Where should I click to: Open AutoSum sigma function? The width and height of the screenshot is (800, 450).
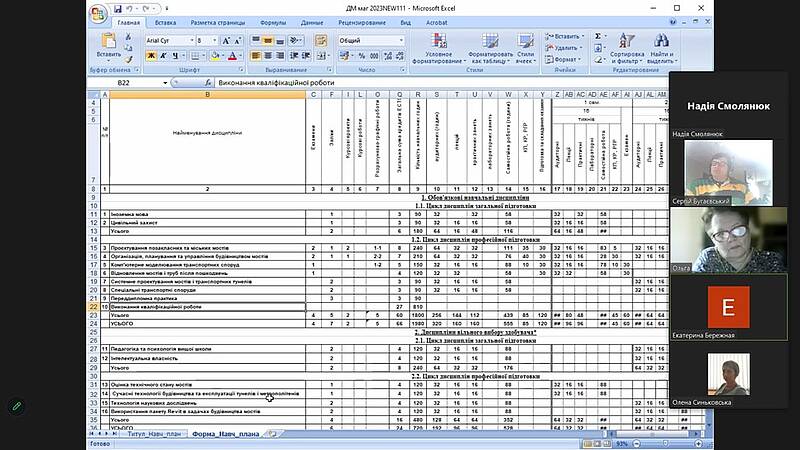click(x=598, y=36)
